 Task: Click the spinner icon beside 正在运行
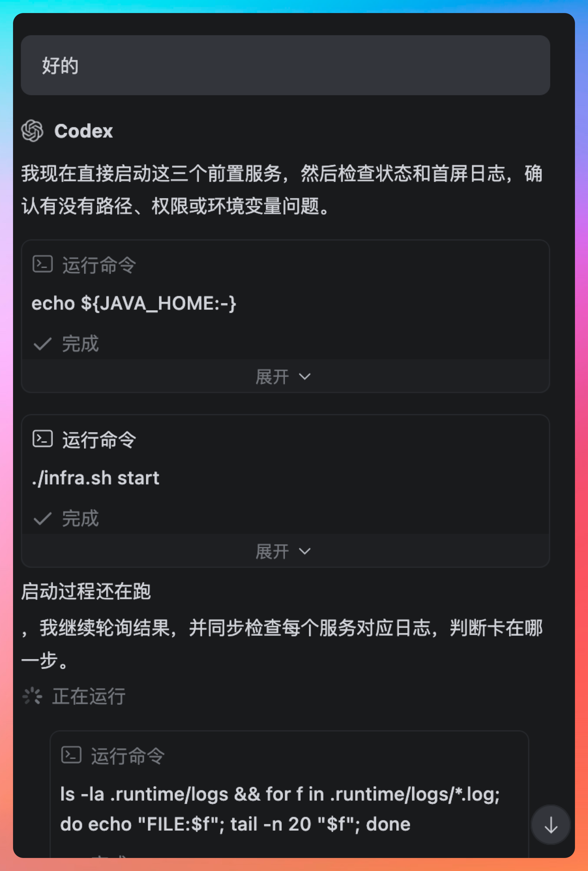[32, 696]
